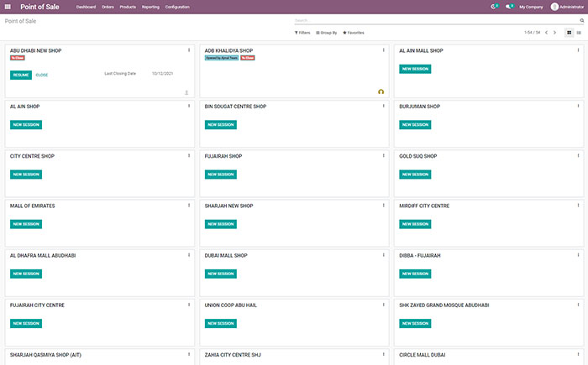The height and width of the screenshot is (365, 588).
Task: Open My Company switcher
Action: [x=531, y=7]
